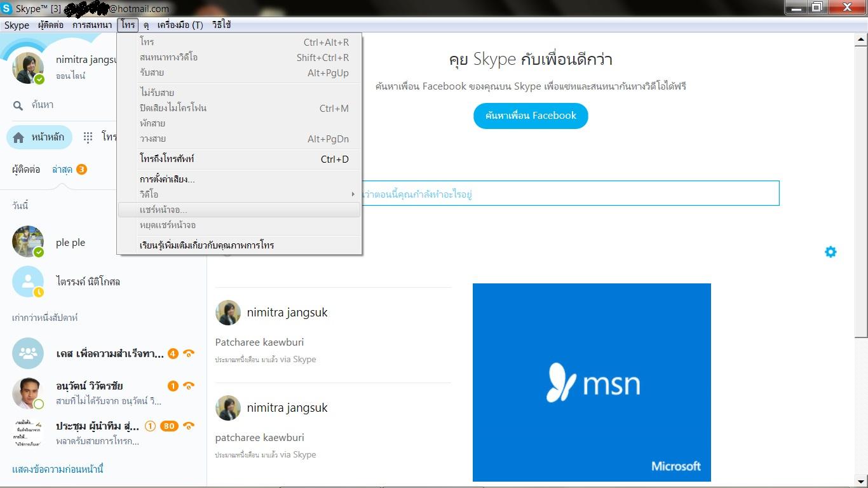868x488 pixels.
Task: Open เรียนรู้เพิ่มเติมเกี่ยวกับคุณภาพการโทร entry
Action: 240,245
